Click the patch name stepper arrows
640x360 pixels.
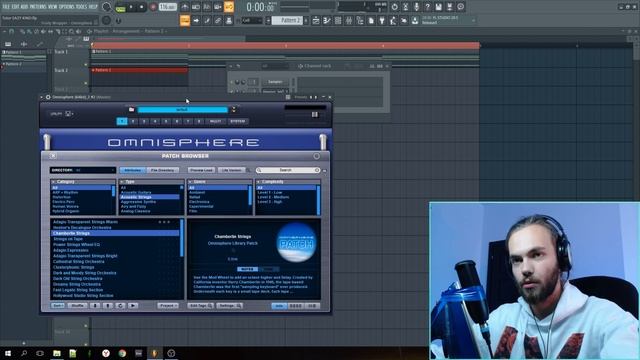coord(233,109)
